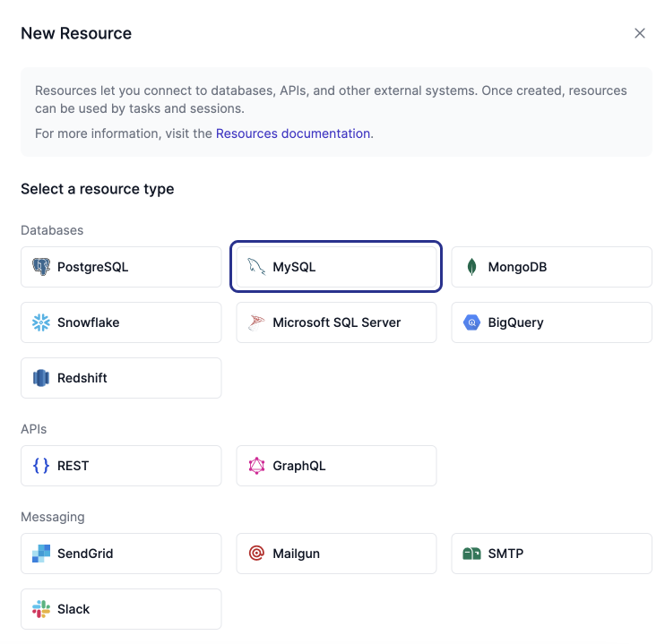Click the Slack logo icon
Viewport: 665px width, 644px height.
coord(41,609)
